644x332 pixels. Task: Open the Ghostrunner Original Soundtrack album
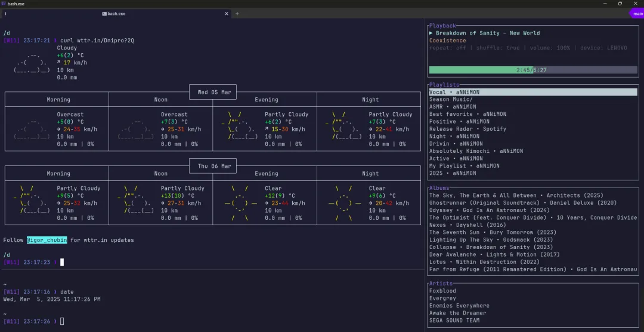(523, 203)
